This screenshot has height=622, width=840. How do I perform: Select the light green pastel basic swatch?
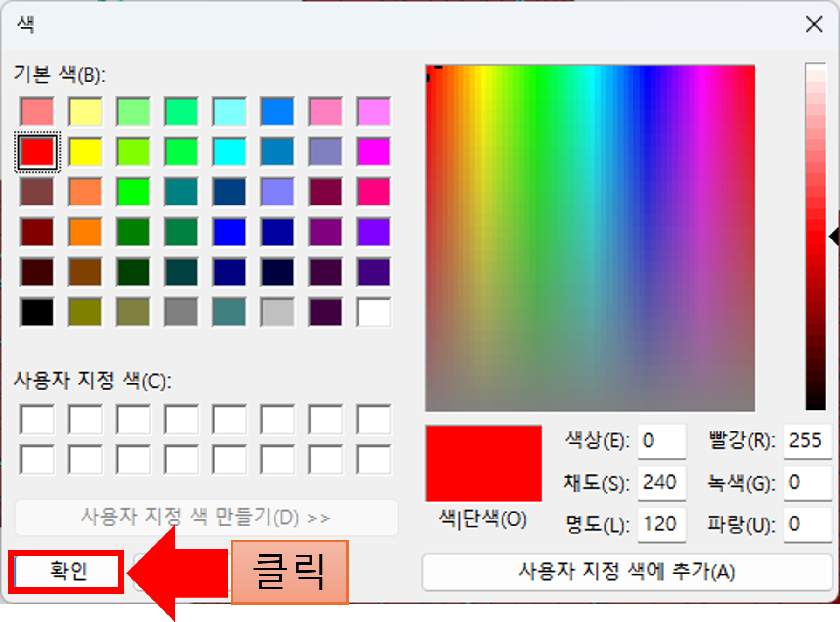pyautogui.click(x=133, y=112)
